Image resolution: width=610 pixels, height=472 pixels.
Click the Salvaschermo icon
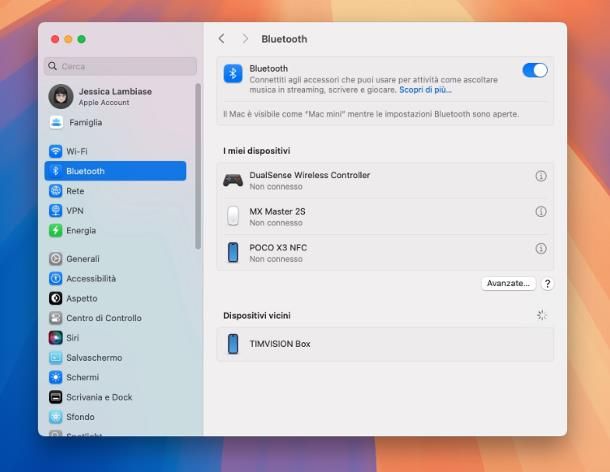(x=56, y=357)
